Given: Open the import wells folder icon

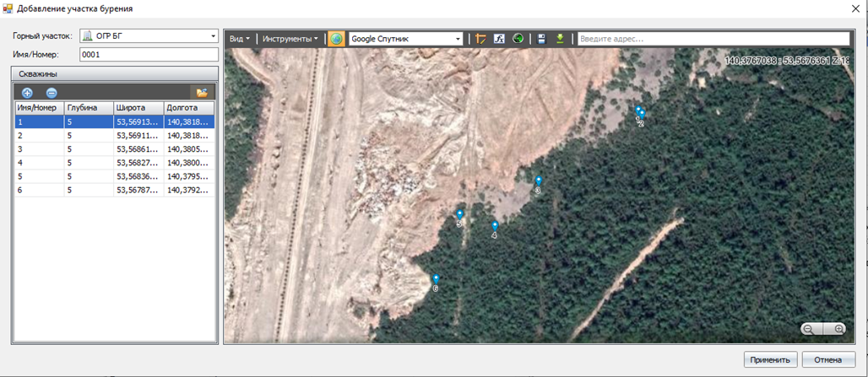Looking at the screenshot, I should tap(202, 93).
